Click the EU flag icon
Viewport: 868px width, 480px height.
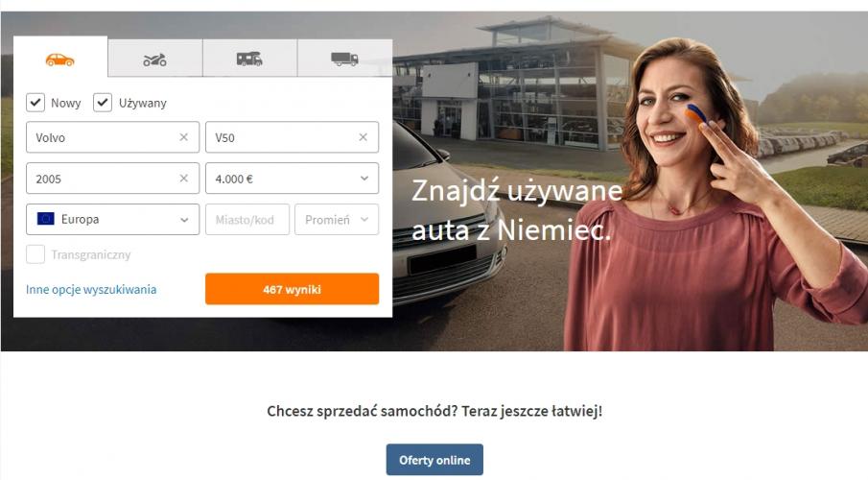tap(45, 219)
